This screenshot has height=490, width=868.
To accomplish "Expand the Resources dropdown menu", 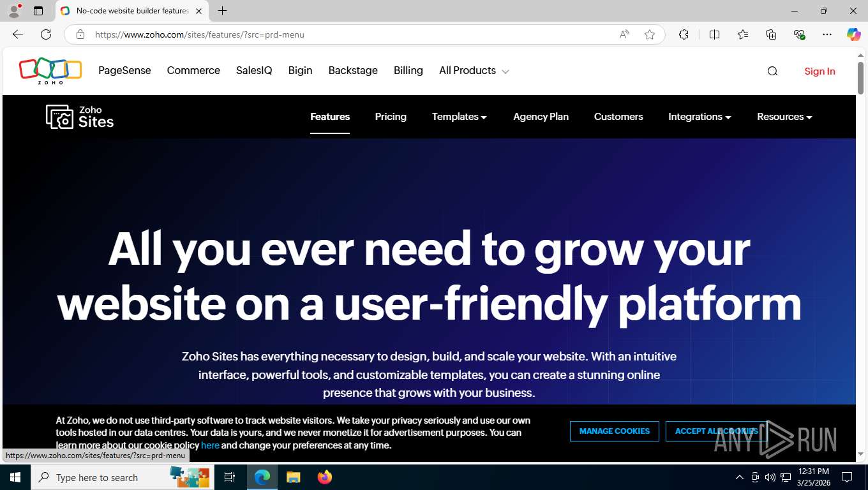I will point(784,117).
